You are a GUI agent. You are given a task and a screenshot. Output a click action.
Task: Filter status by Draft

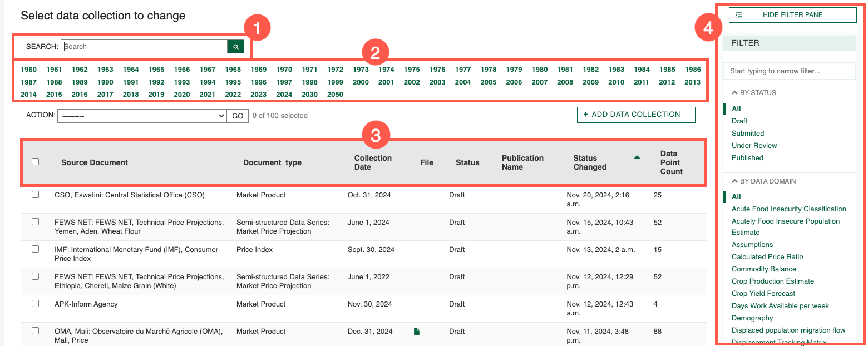pyautogui.click(x=739, y=121)
